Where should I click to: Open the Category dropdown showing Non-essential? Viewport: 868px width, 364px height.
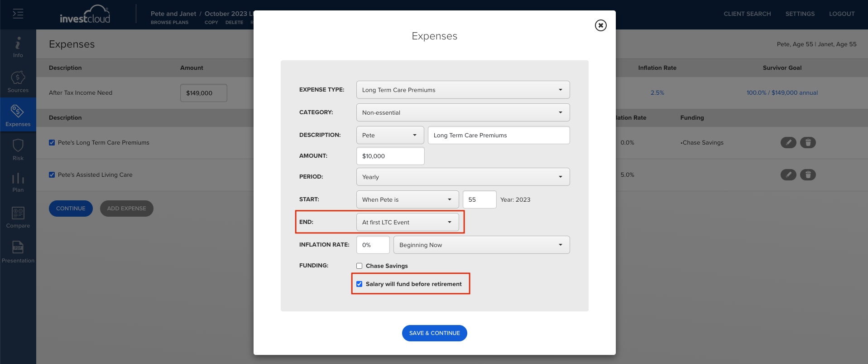click(463, 112)
